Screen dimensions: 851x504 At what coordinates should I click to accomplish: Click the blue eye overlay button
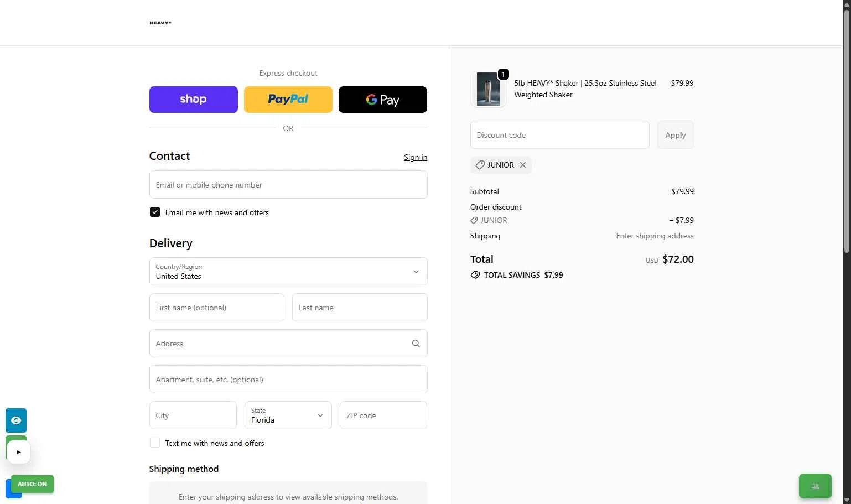coord(16,420)
